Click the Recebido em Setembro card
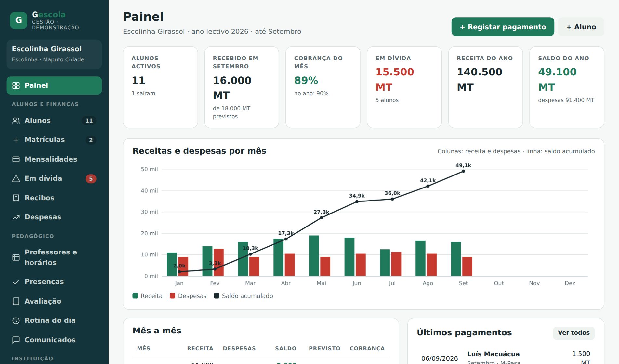This screenshot has height=364, width=619. tap(242, 87)
